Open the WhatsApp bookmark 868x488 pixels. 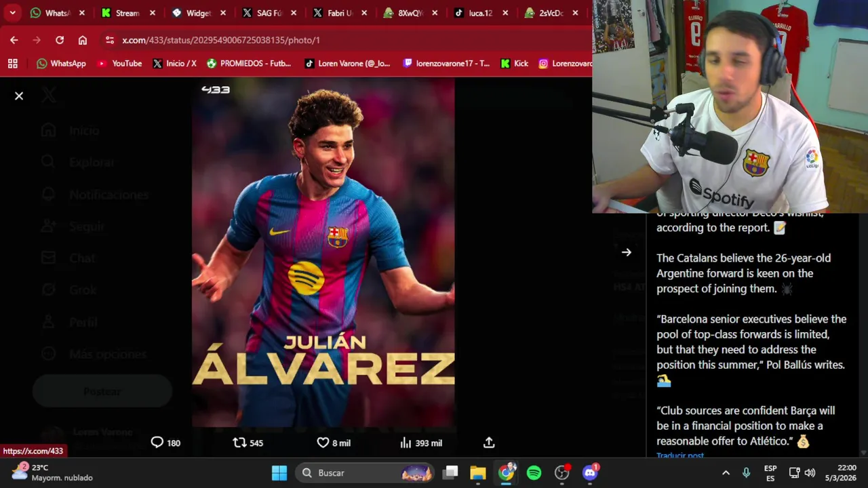click(61, 63)
